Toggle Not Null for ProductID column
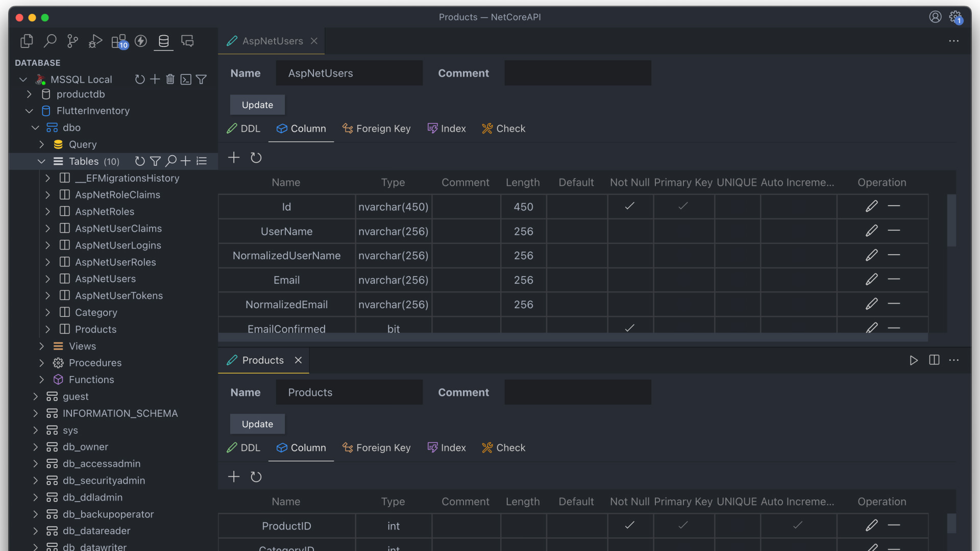 pos(629,525)
